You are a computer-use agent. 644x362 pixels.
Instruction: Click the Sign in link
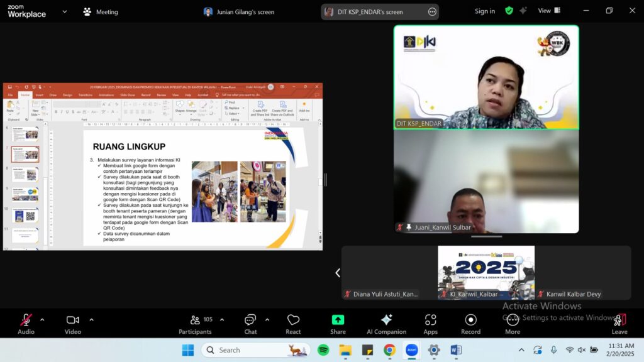tap(484, 11)
